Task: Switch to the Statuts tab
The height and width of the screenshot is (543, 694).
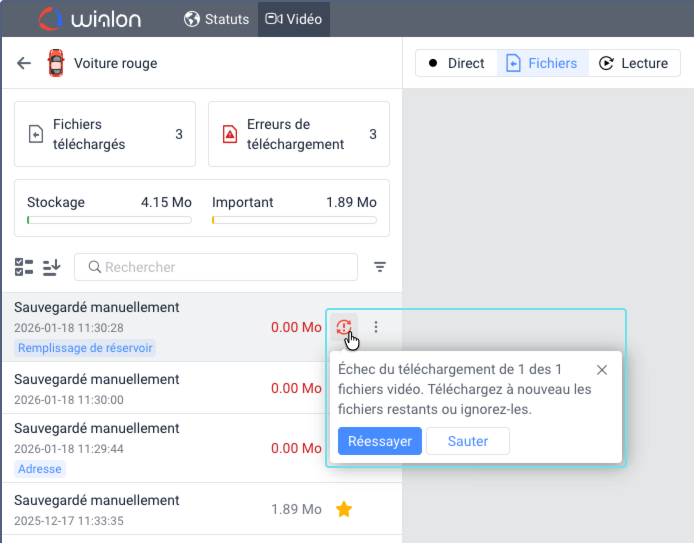Action: (215, 19)
